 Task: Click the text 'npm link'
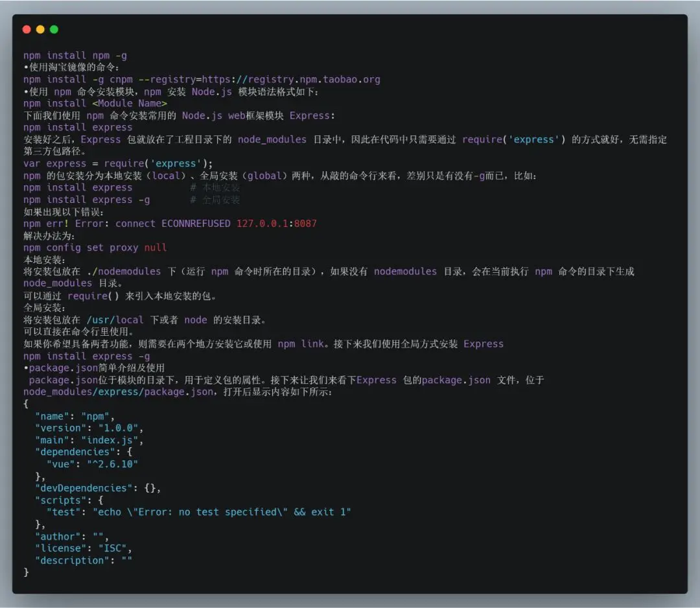301,344
